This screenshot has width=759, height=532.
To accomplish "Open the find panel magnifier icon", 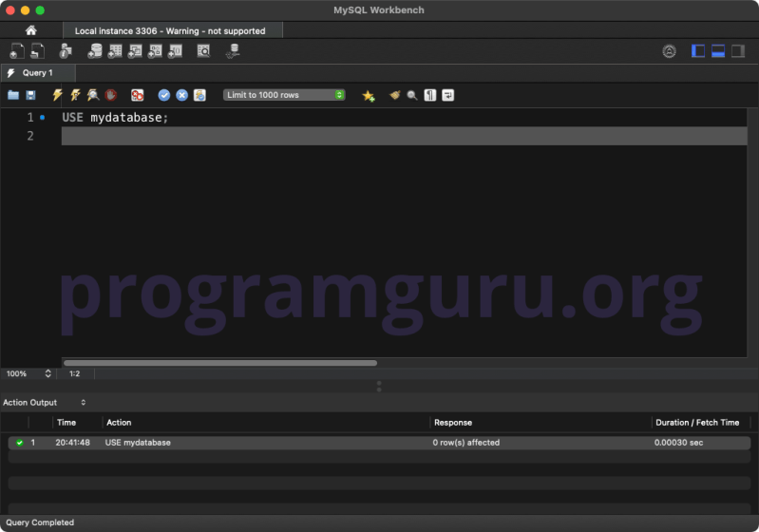I will (412, 95).
